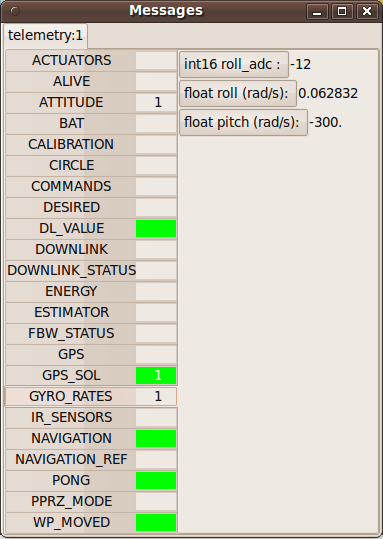Open the DL_VALUE message tab
The height and width of the screenshot is (539, 383).
point(91,228)
